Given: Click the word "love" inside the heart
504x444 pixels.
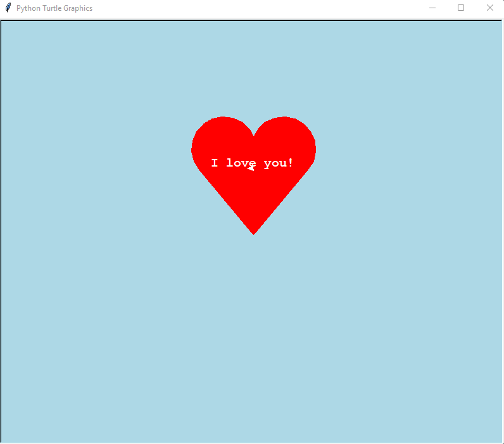Looking at the screenshot, I should coord(241,163).
